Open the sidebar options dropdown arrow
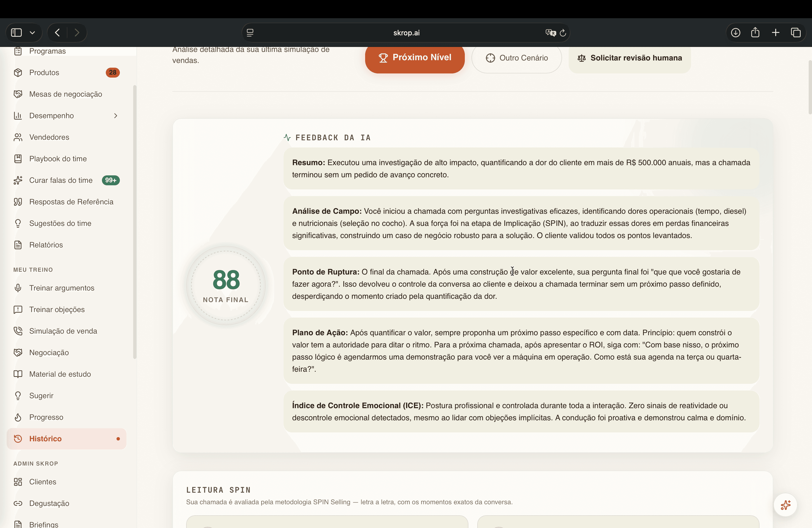Screen dimensions: 812x528 32,33
